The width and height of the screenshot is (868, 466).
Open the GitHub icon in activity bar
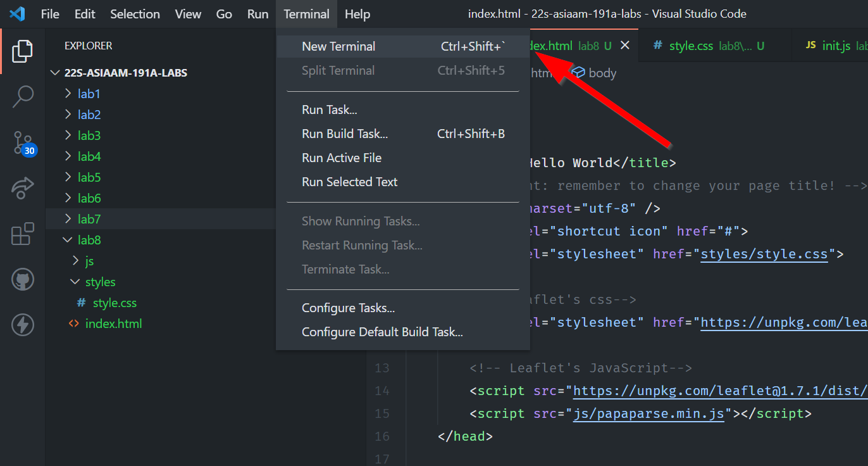22,279
